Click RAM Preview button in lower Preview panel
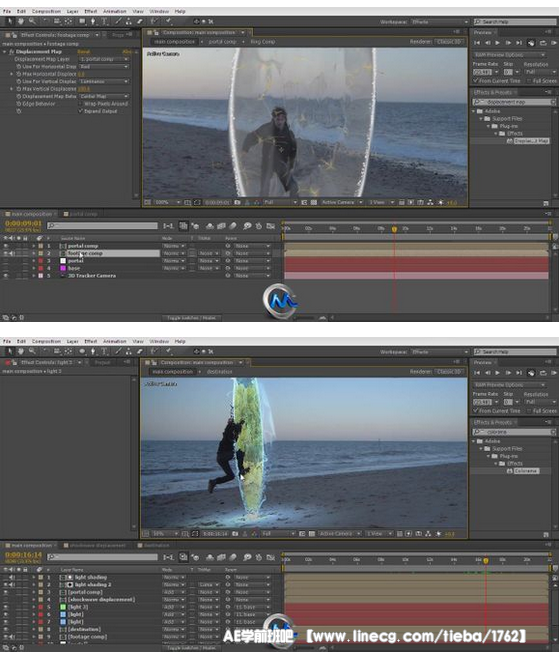Screen dimensions: 559x653 coord(553,373)
